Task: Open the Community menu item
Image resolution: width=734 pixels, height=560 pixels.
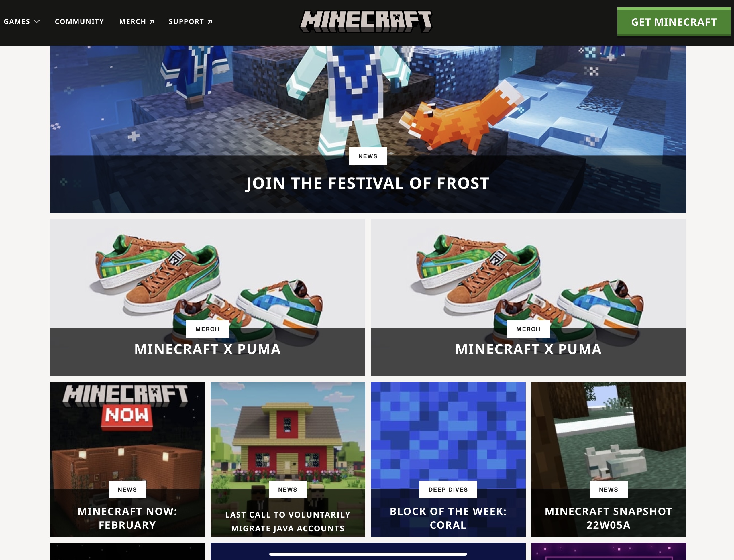Action: (79, 22)
